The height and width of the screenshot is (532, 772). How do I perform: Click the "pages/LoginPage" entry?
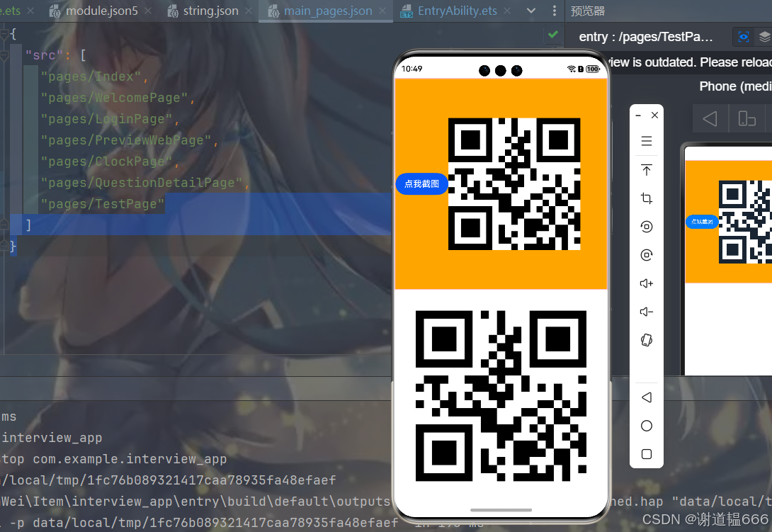(109, 119)
